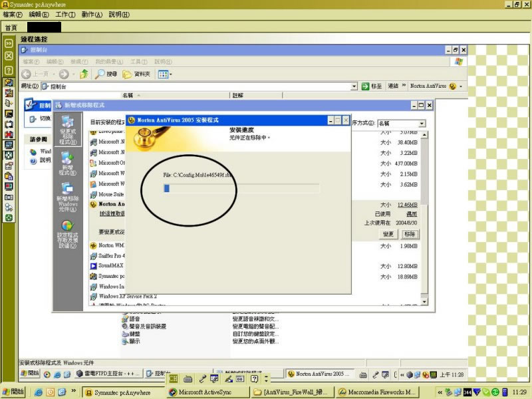Click the 註解 column header
Viewport: 532px width, 399px height.
click(x=256, y=95)
